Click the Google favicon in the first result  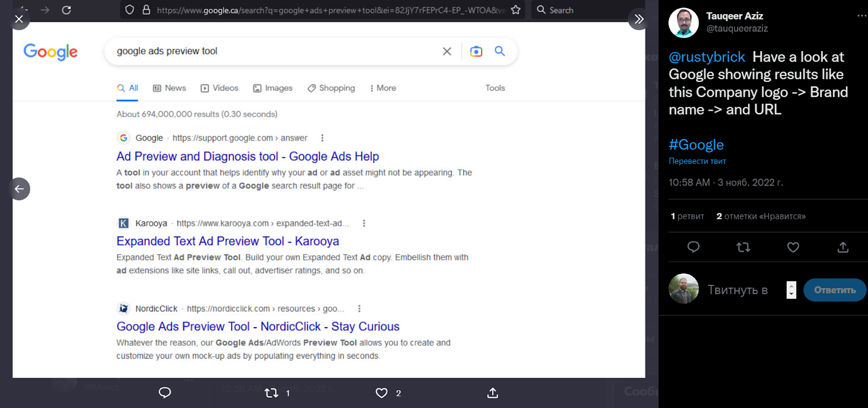click(124, 138)
